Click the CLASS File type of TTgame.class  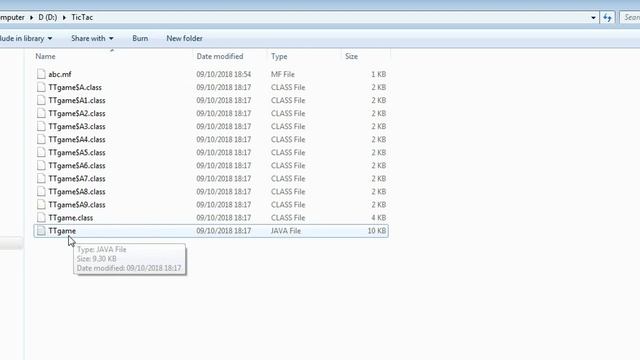(288, 218)
